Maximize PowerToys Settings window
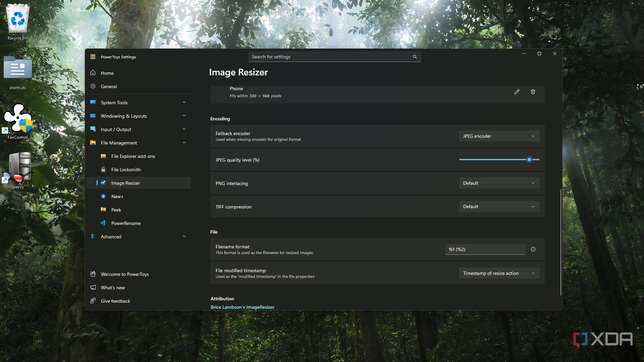Viewport: 644px width, 362px height. pos(539,54)
